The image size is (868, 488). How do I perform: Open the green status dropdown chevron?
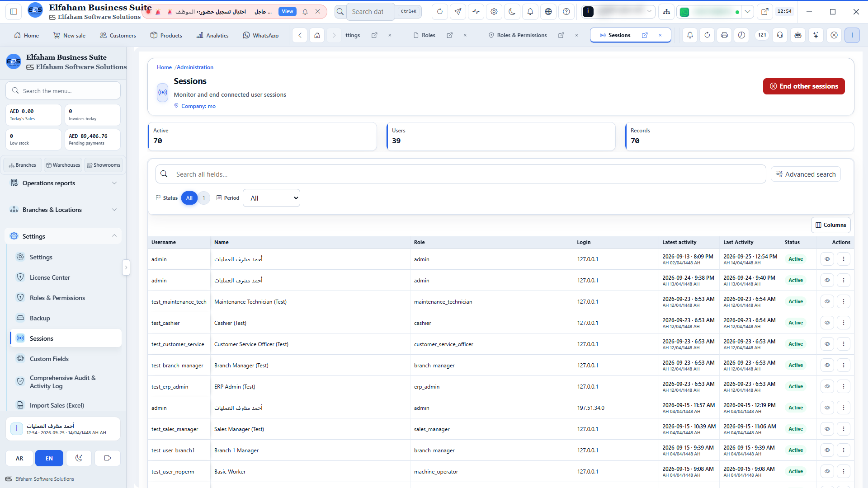(x=748, y=12)
